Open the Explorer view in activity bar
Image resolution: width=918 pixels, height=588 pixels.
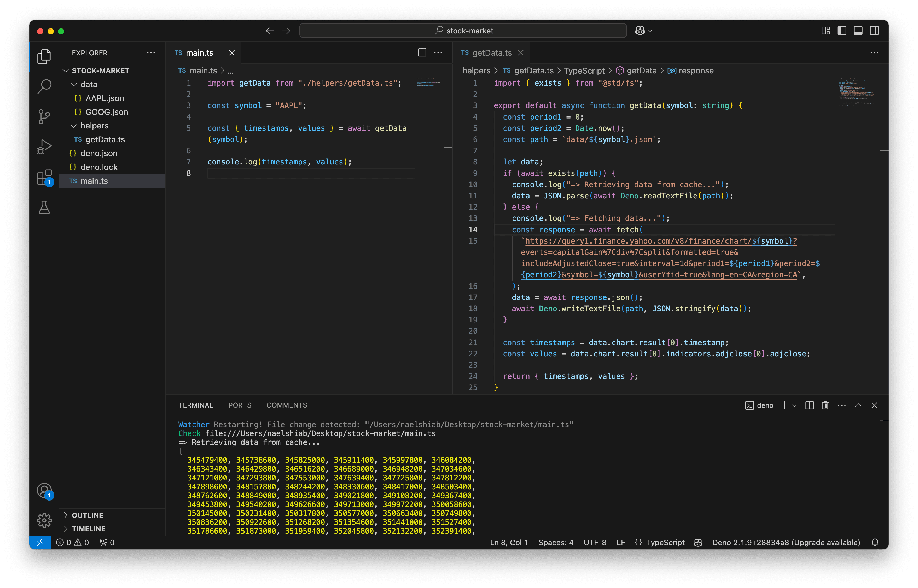point(44,56)
